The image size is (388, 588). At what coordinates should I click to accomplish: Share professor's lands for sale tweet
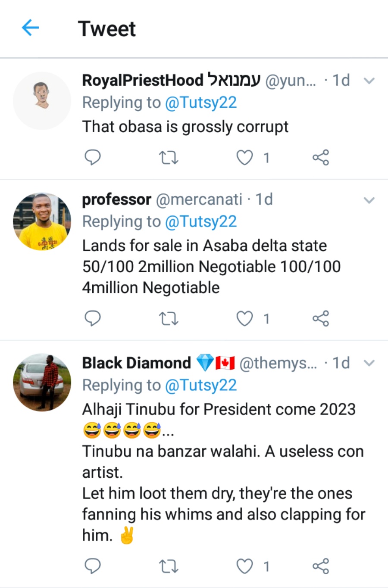coord(320,318)
